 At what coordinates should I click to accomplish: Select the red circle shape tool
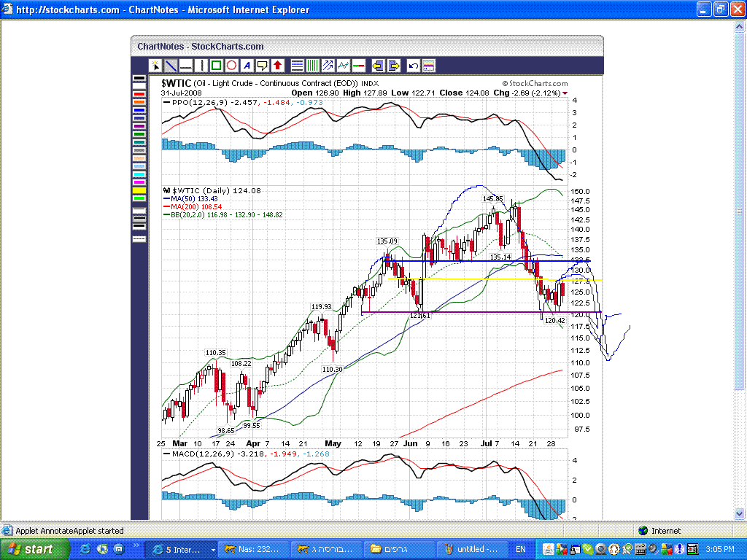231,66
